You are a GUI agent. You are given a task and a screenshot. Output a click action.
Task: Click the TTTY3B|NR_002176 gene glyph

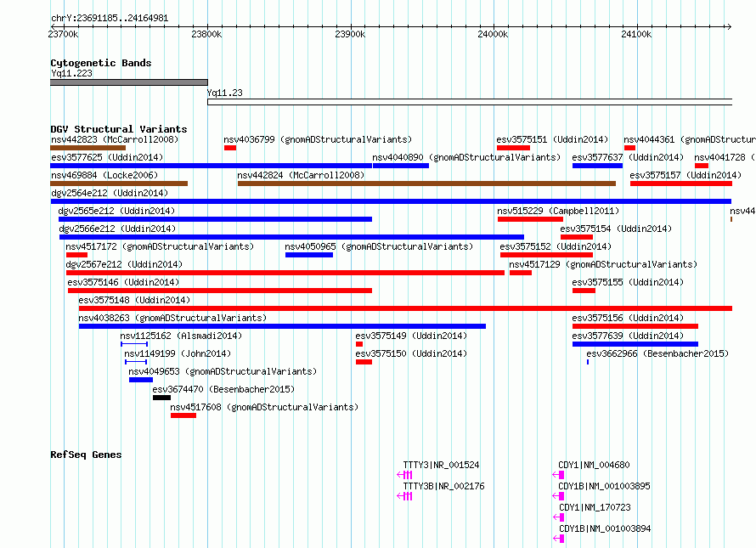(x=404, y=496)
